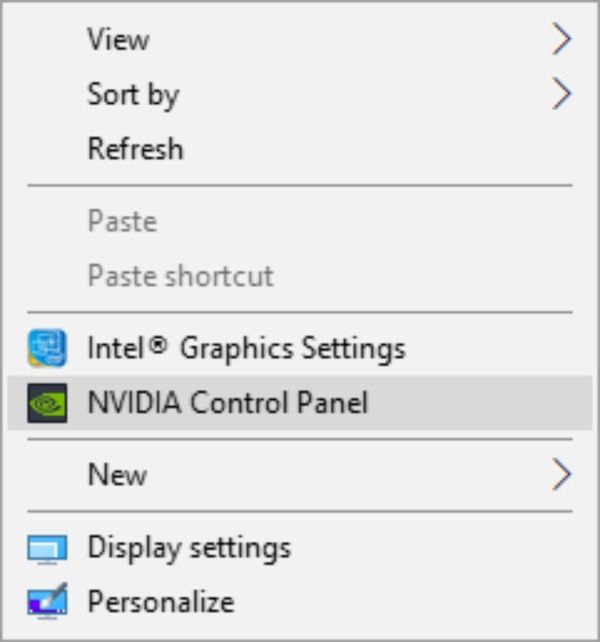Image resolution: width=600 pixels, height=642 pixels.
Task: Click the green NVIDIA logo icon
Action: pyautogui.click(x=47, y=402)
